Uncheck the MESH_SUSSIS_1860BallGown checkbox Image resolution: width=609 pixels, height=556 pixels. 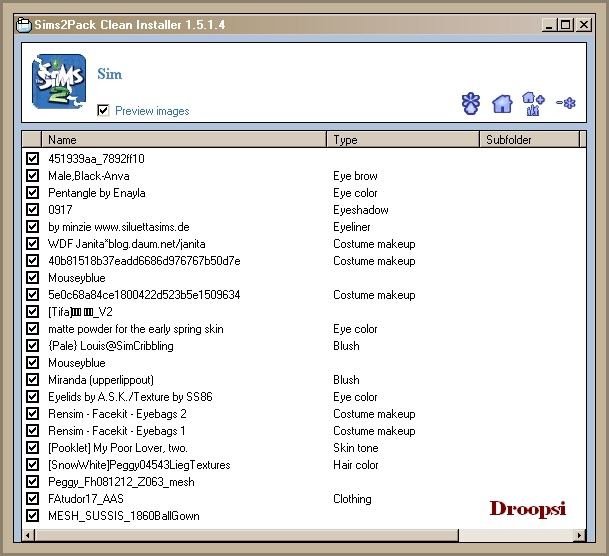point(32,516)
